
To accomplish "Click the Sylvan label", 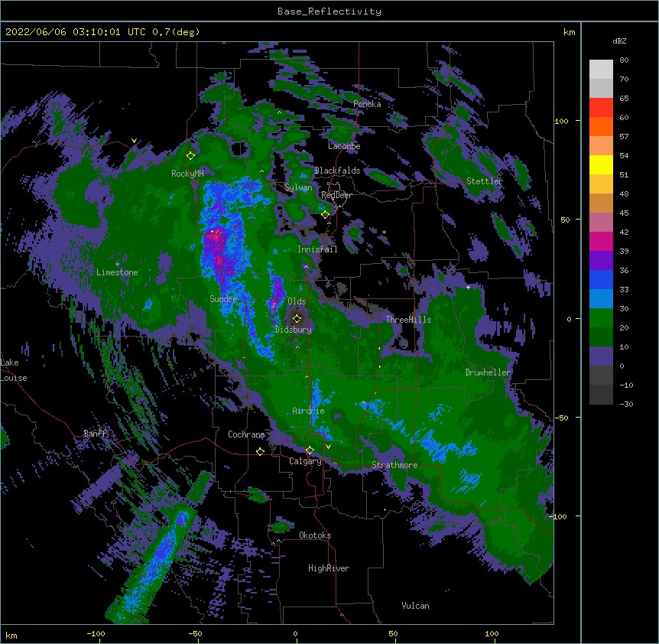I will [298, 187].
